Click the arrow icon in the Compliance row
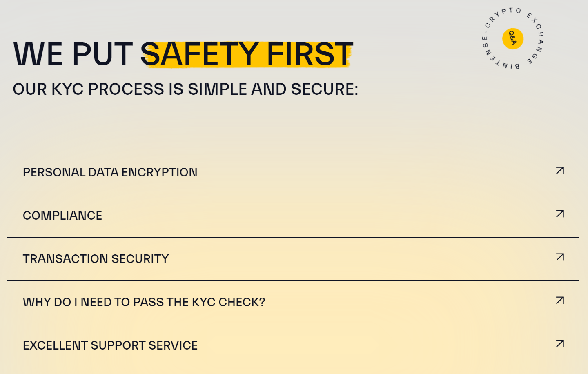Viewport: 588px width, 374px height. click(560, 214)
